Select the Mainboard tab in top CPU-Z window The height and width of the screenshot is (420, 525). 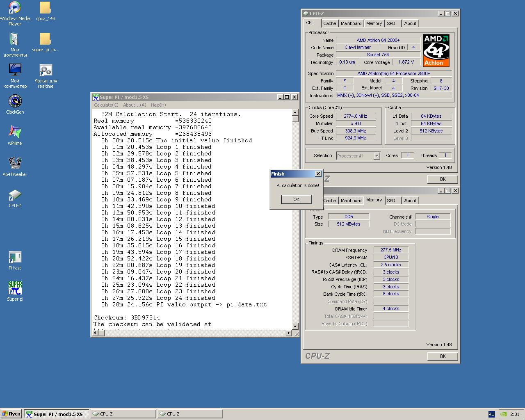point(351,23)
